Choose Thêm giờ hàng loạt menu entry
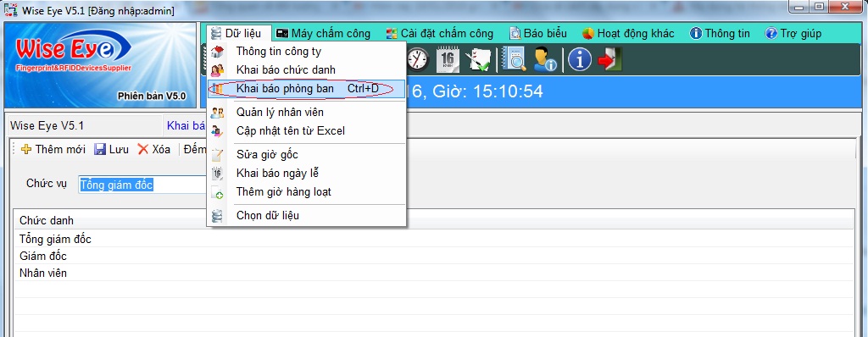Image resolution: width=868 pixels, height=337 pixels. pos(307,192)
